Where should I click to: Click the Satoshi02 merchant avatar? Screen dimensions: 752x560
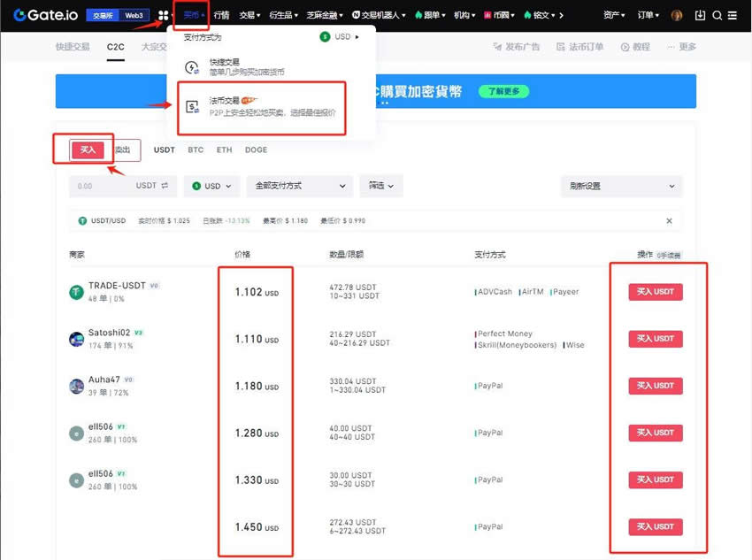pyautogui.click(x=76, y=339)
